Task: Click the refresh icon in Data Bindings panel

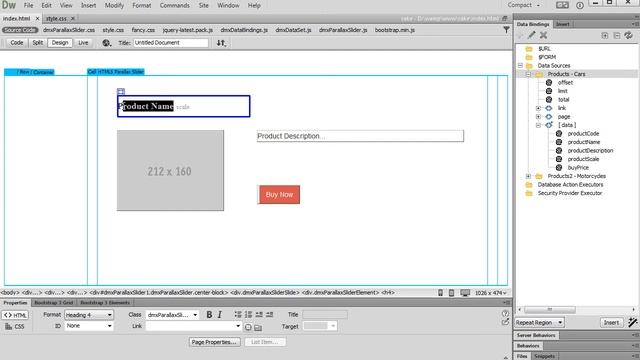Action: [628, 36]
